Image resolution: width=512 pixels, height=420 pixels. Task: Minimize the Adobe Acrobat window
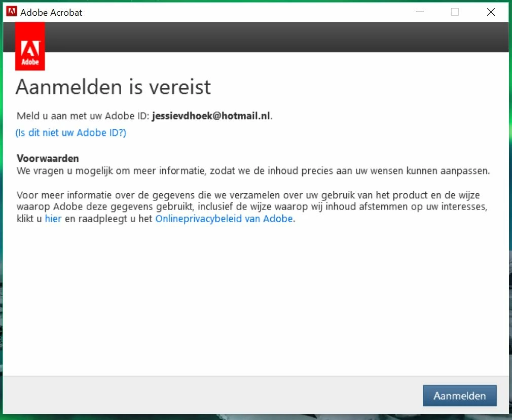point(420,12)
